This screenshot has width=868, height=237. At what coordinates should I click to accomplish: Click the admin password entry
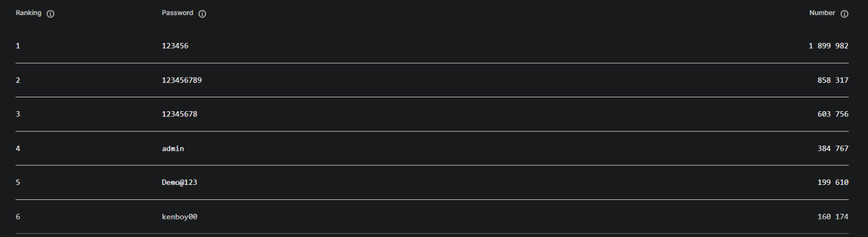click(x=173, y=148)
